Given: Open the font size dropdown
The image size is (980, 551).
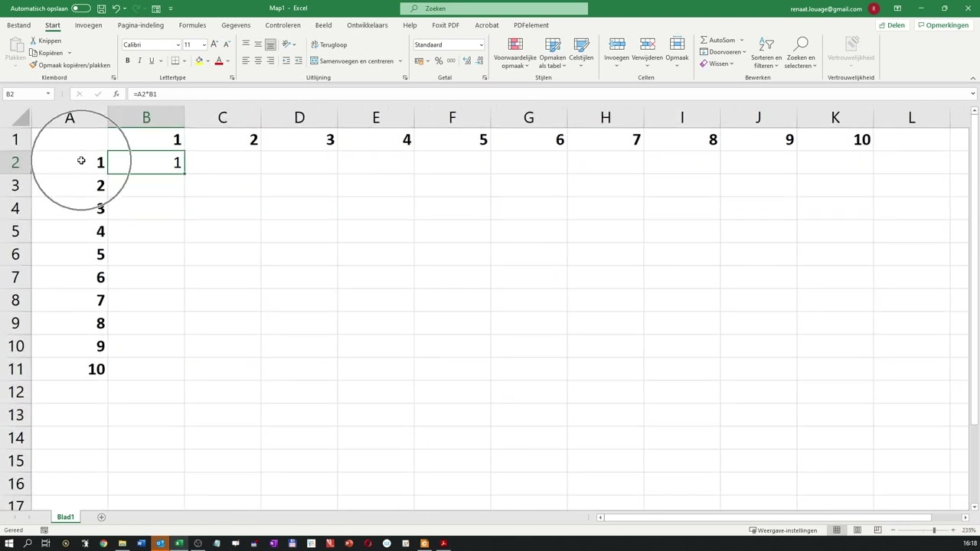Looking at the screenshot, I should 204,44.
